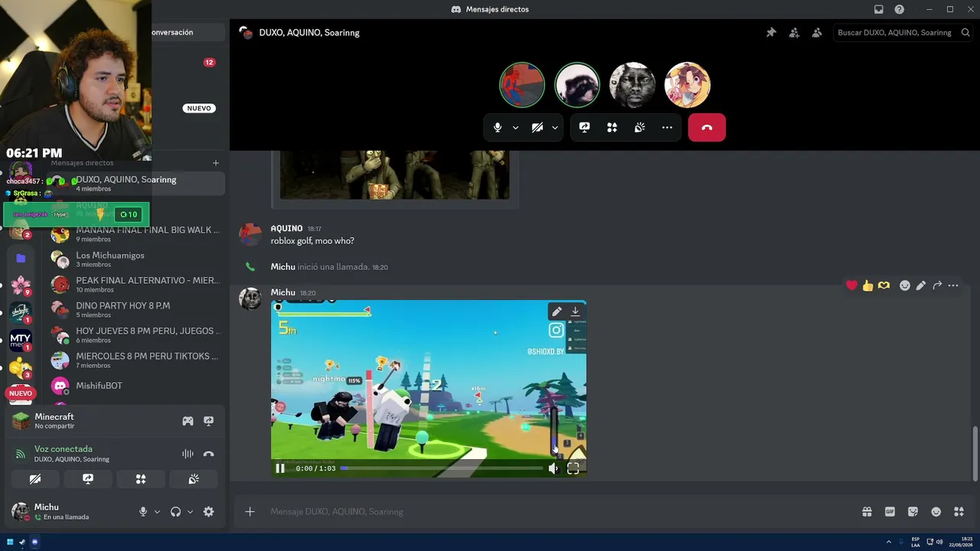React to Michu's video with the heart emoji

851,285
